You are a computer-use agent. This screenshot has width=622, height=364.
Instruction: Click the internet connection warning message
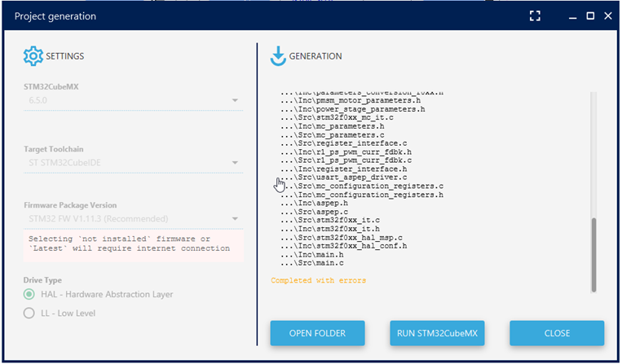coord(134,246)
